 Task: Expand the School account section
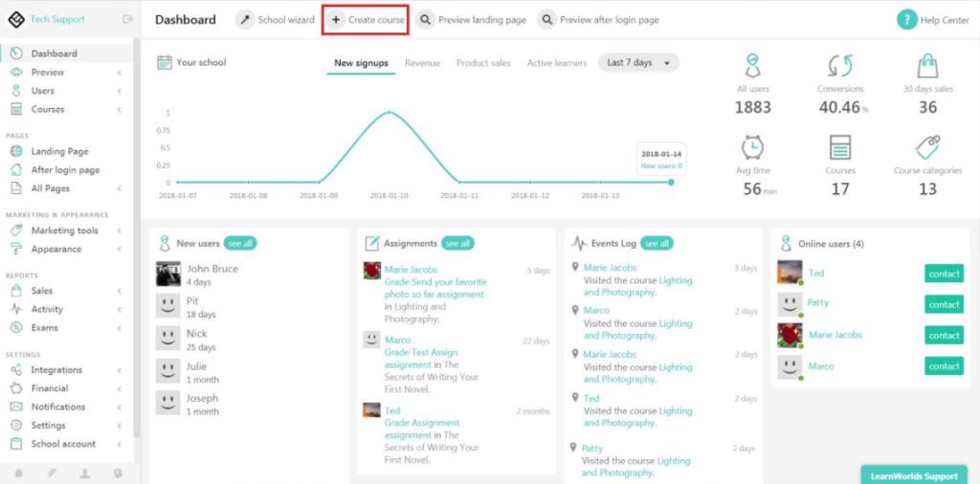click(x=119, y=444)
